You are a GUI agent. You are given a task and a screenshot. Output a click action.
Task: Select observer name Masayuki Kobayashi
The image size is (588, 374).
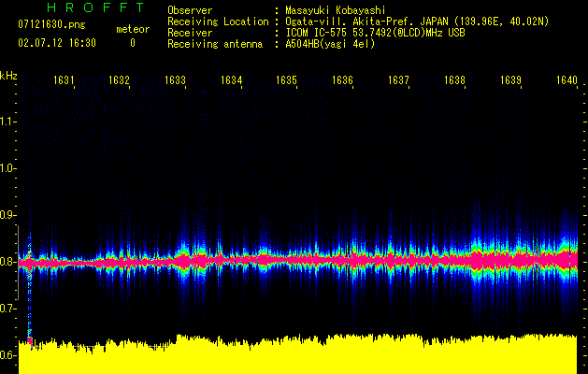[x=336, y=10]
